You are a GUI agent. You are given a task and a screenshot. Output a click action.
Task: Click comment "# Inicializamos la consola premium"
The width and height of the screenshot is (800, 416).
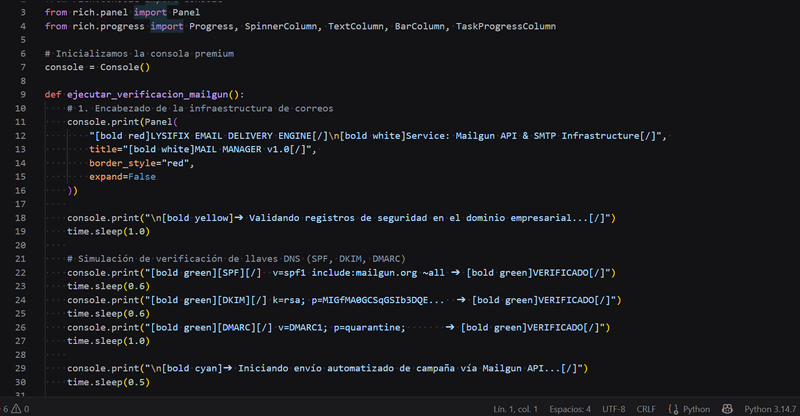[139, 54]
